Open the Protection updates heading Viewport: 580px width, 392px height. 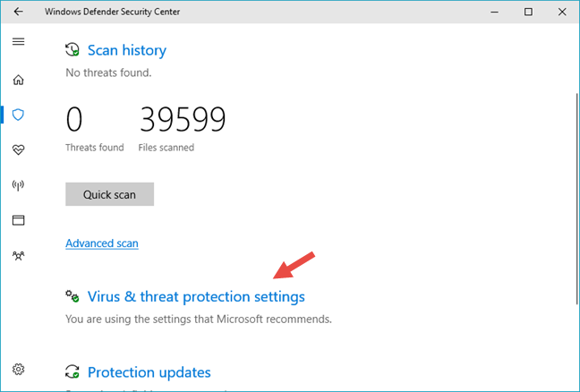pyautogui.click(x=149, y=372)
